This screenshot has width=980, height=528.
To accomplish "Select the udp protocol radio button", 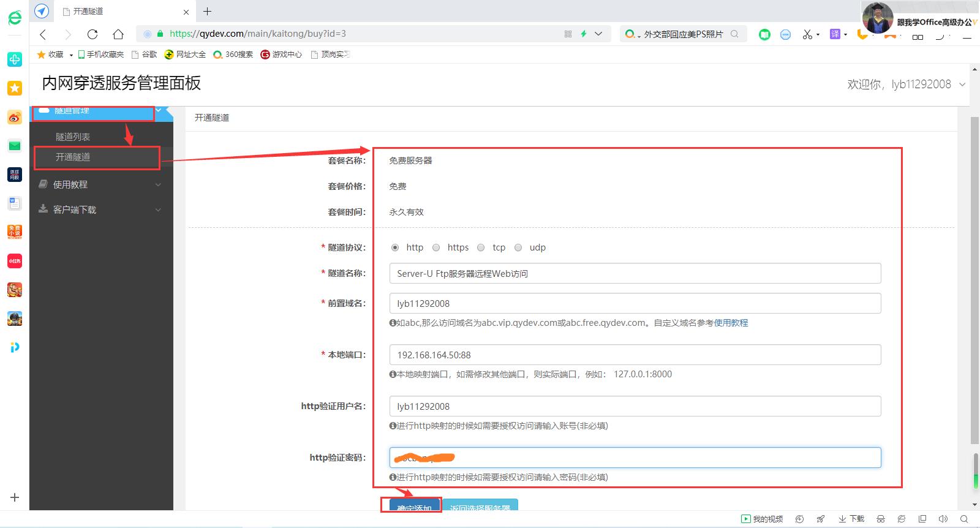I will coord(518,247).
